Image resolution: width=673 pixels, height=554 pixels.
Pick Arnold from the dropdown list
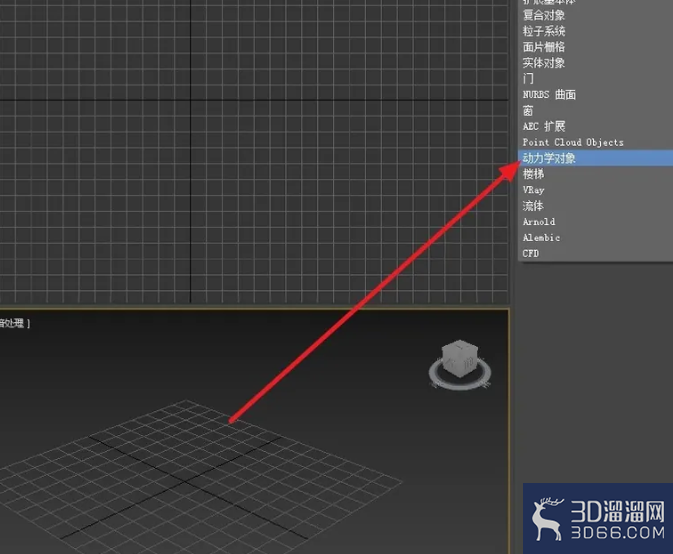595,221
